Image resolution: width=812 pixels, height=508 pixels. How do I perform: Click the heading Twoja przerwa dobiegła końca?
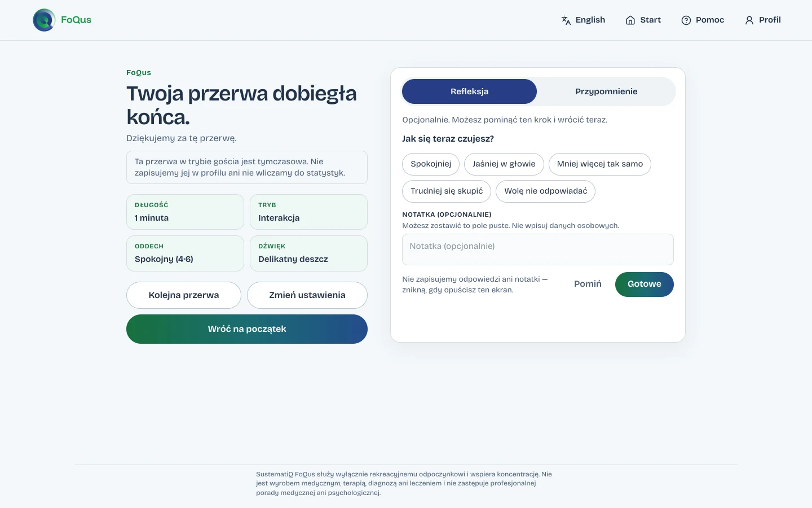pos(241,105)
